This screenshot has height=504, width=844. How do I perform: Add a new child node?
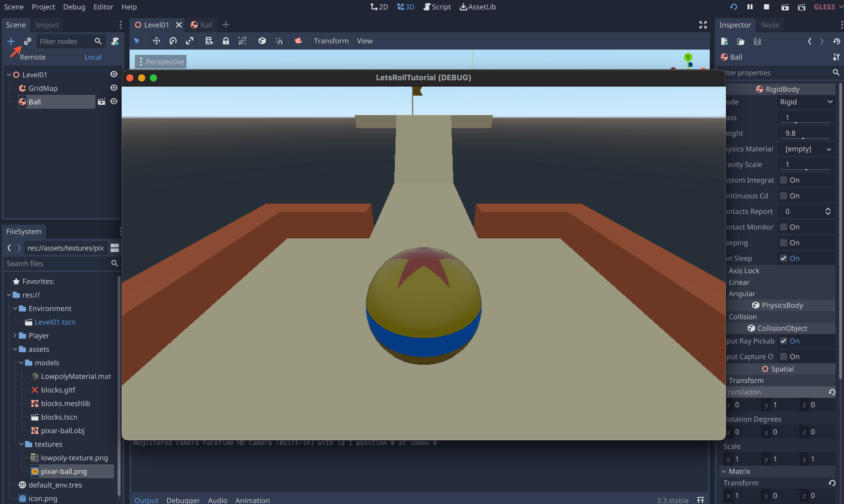click(11, 41)
